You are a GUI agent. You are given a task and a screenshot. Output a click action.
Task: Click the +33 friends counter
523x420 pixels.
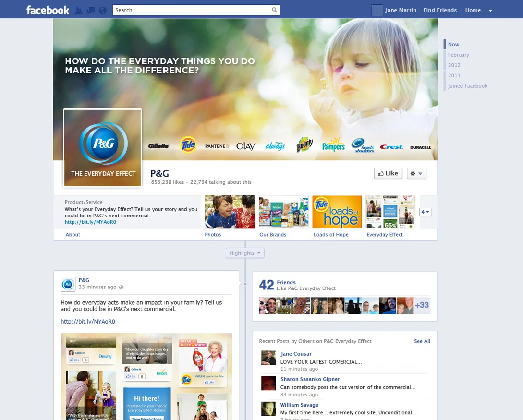(422, 305)
